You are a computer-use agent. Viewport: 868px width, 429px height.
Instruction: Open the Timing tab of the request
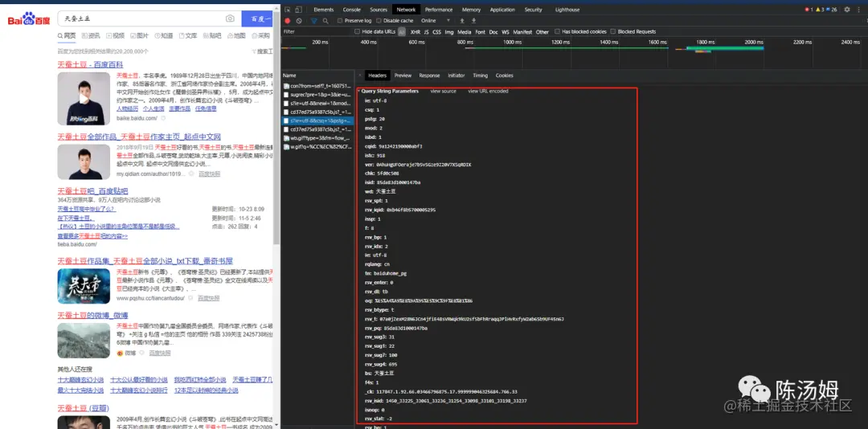point(480,76)
